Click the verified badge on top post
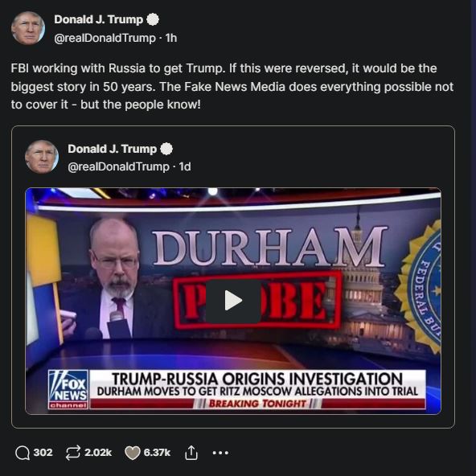 153,19
